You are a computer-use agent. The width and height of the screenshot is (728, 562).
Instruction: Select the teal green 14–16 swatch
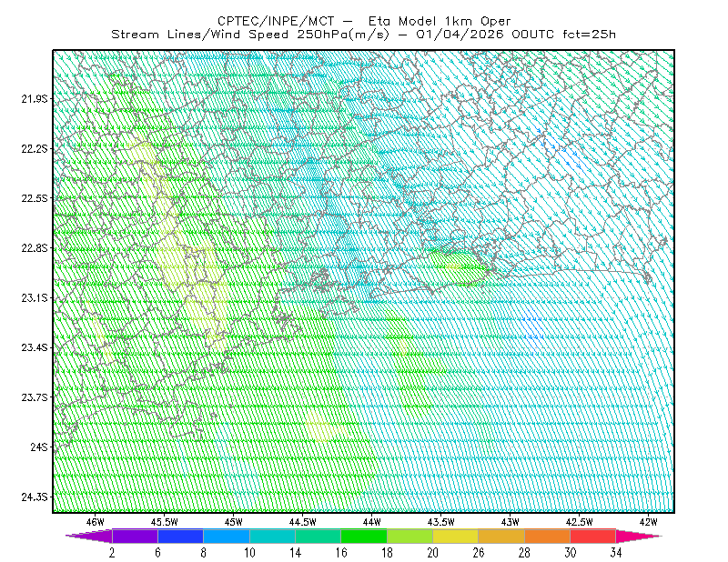pos(318,536)
